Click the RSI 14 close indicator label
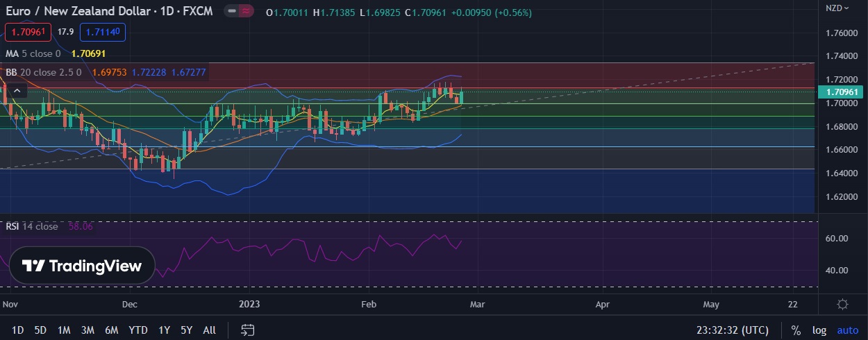Screen dimensions: 868x340 [x=32, y=226]
